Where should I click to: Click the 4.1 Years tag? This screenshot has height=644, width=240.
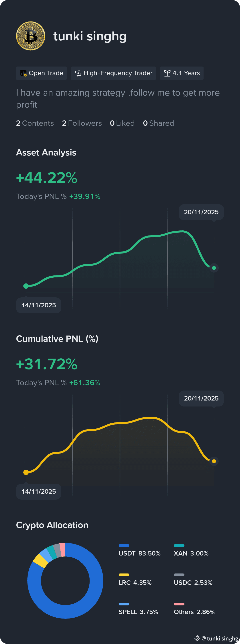[182, 73]
